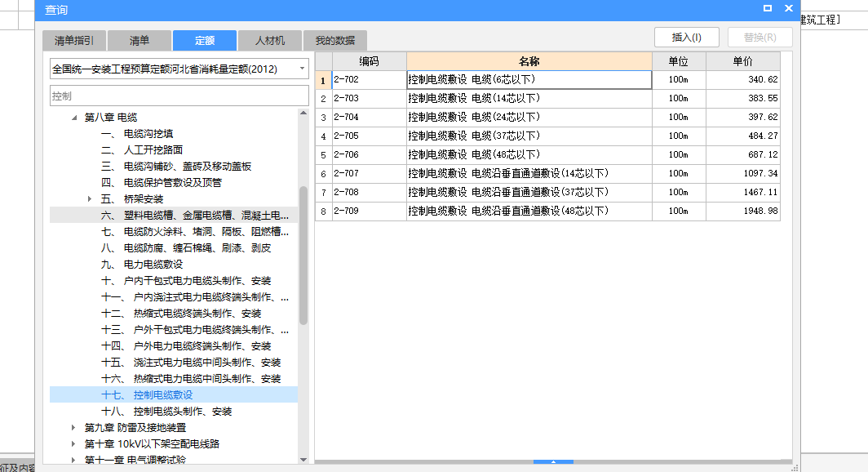Switch to the 清单指引 tab
Viewport: 868px width, 472px height.
[74, 41]
